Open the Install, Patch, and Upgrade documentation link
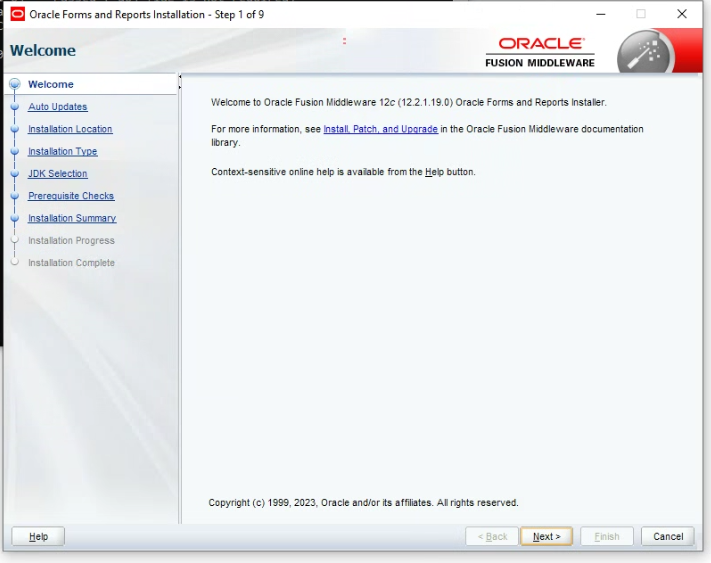This screenshot has height=563, width=711. [380, 129]
